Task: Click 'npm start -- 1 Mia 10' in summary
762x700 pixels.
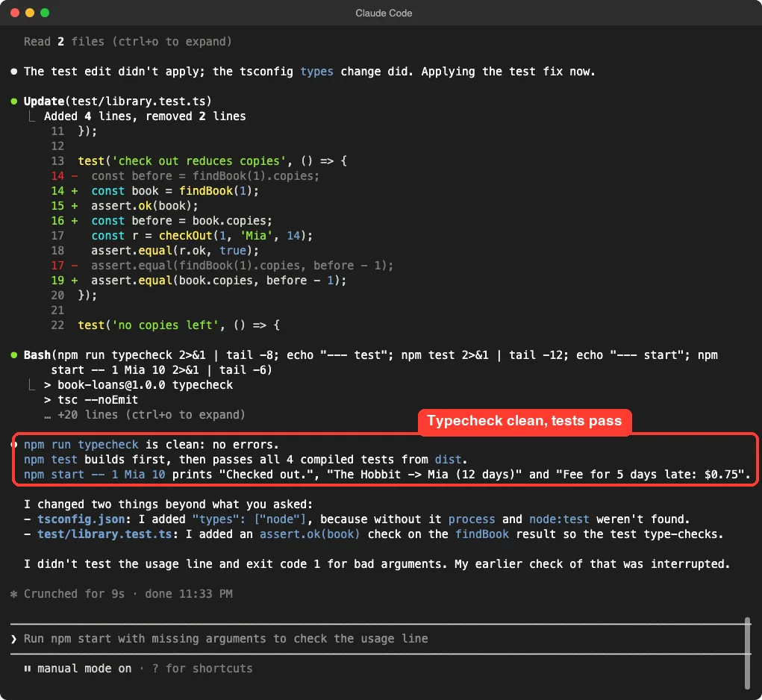Action: 95,475
